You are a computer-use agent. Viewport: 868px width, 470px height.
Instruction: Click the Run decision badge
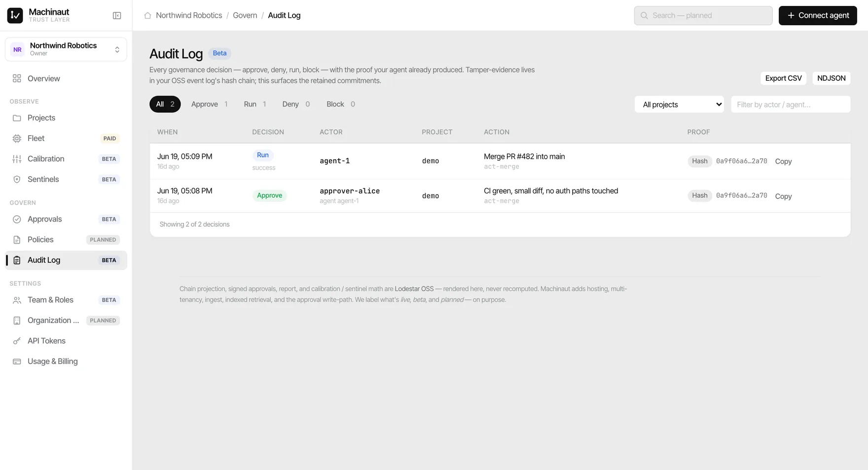263,155
